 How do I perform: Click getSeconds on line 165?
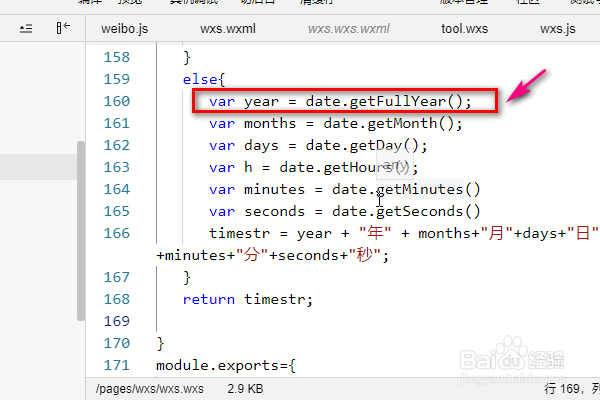(x=419, y=211)
